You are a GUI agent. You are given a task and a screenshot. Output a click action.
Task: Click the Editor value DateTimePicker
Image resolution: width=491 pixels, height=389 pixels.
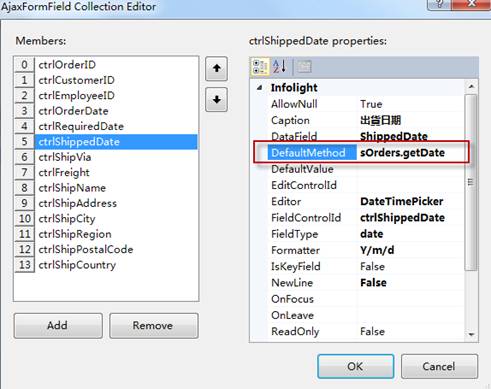tap(402, 201)
